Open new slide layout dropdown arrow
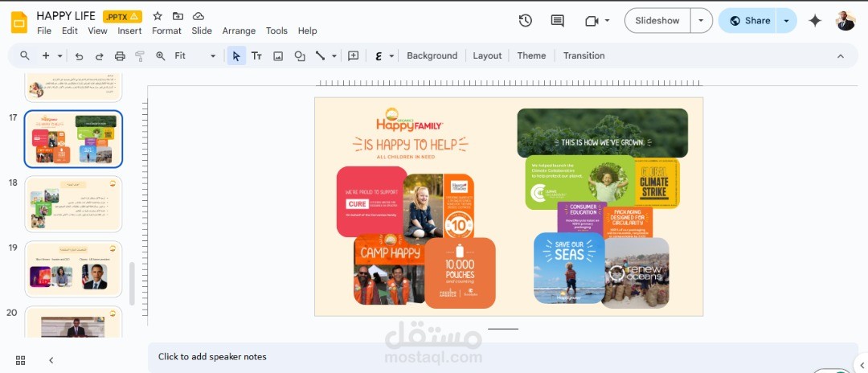 click(59, 56)
